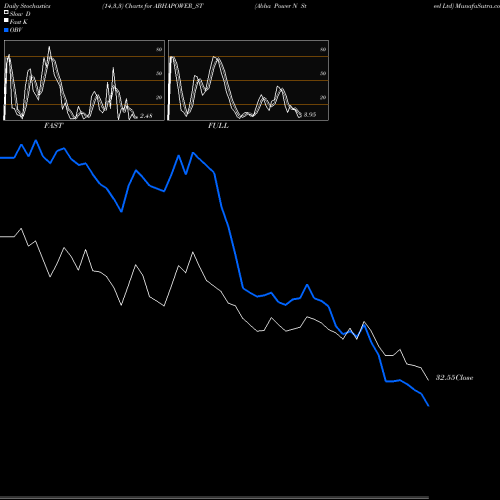Click the 80 level label in FULL chart
This screenshot has height=500, width=500.
tap(323, 49)
